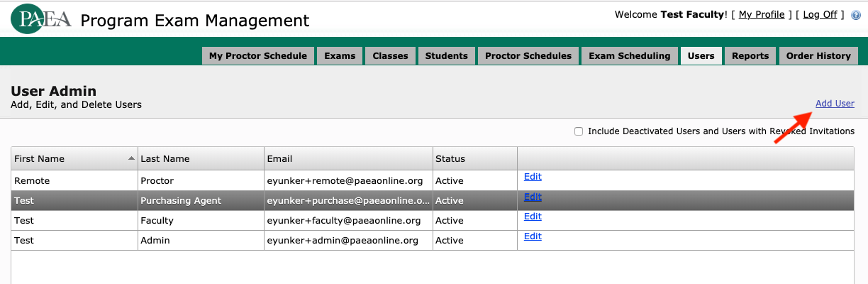Open the My Proctor Schedule tab
The width and height of the screenshot is (868, 284).
pyautogui.click(x=258, y=56)
